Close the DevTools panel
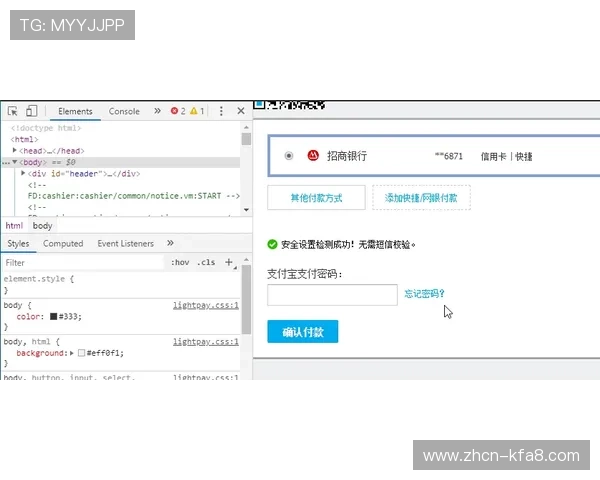Image resolution: width=600 pixels, height=480 pixels. [241, 111]
